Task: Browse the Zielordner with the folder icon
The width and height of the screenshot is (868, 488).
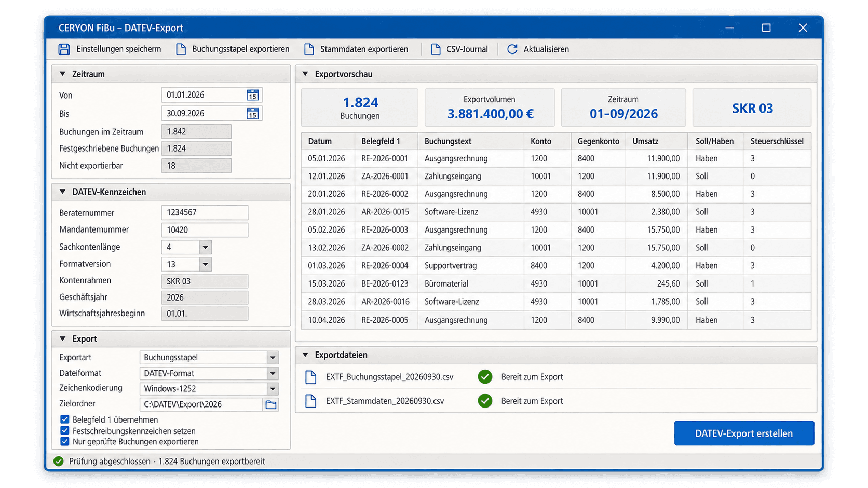Action: coord(271,404)
